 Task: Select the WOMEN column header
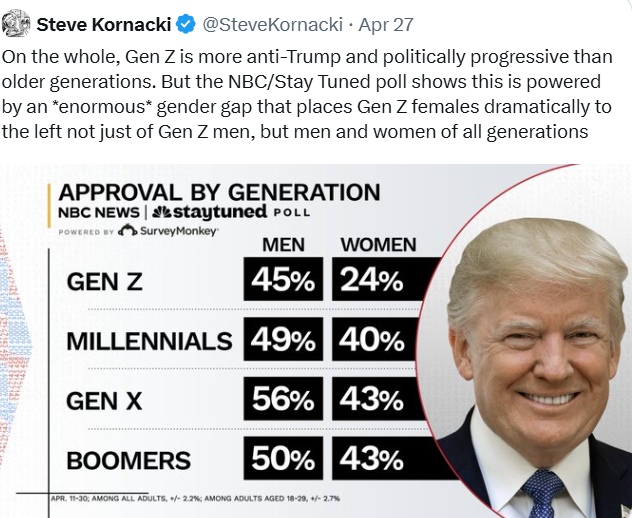point(378,245)
